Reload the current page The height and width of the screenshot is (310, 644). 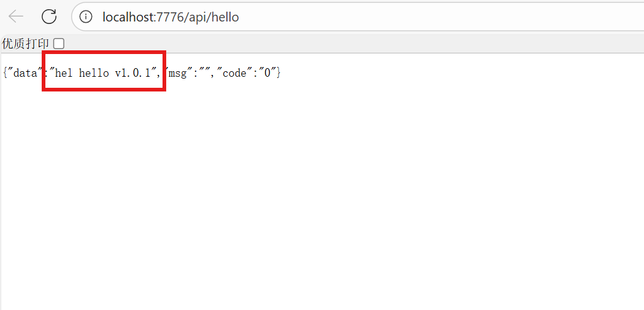point(49,17)
